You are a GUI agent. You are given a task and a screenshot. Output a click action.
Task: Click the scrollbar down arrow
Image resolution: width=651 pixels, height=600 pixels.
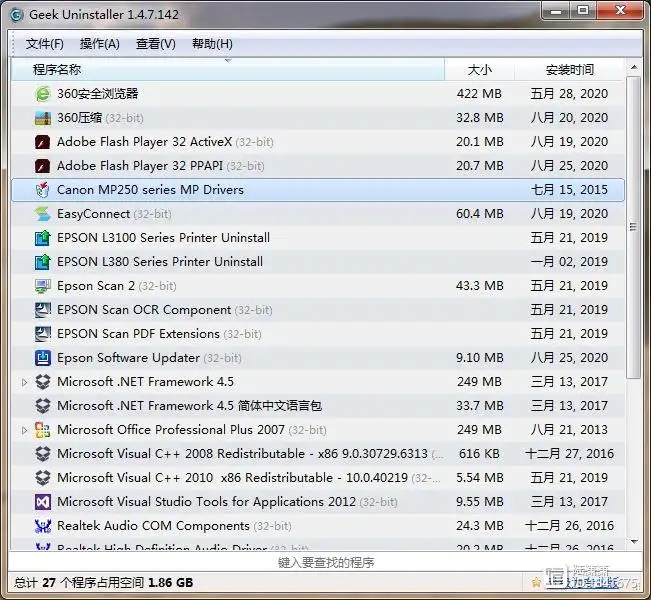point(634,541)
